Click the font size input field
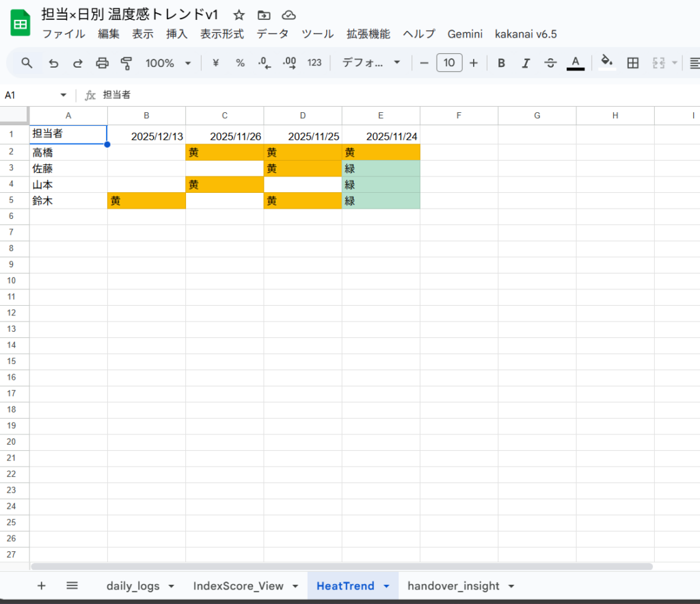 click(449, 63)
